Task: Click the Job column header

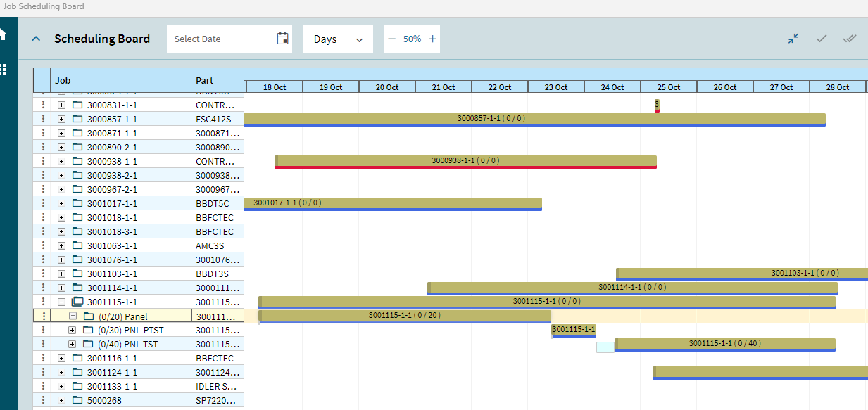Action: [x=120, y=80]
